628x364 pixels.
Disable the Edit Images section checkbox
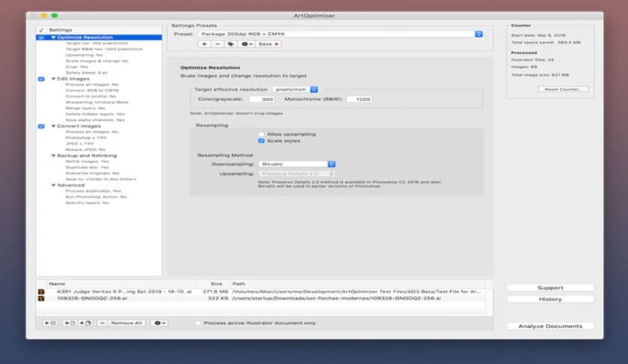[x=41, y=78]
